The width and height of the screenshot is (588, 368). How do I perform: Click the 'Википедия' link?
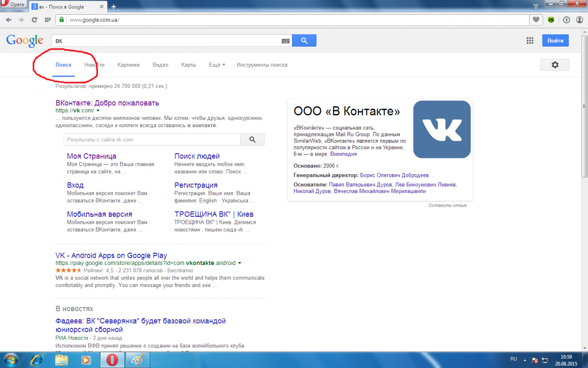click(x=343, y=154)
